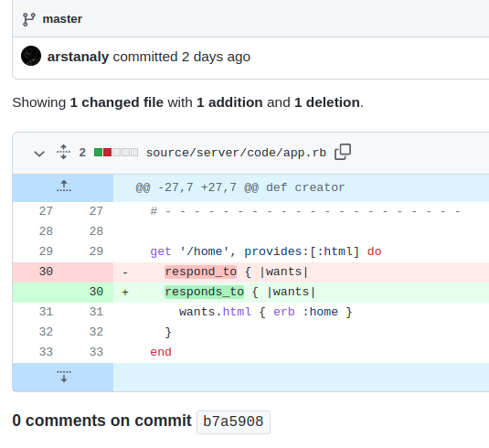The width and height of the screenshot is (489, 448).
Task: Click the '0 comments on commit' heading
Action: coord(101,421)
